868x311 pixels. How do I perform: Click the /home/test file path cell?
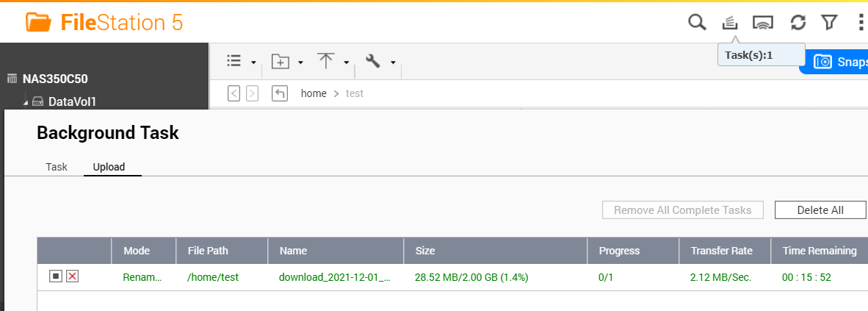(213, 277)
